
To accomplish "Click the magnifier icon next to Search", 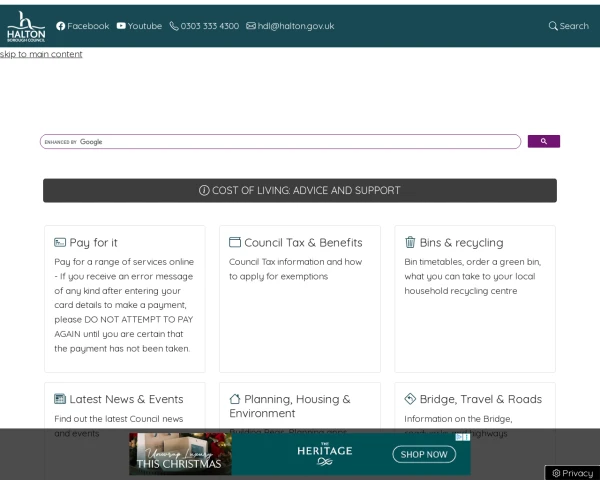I will [553, 26].
